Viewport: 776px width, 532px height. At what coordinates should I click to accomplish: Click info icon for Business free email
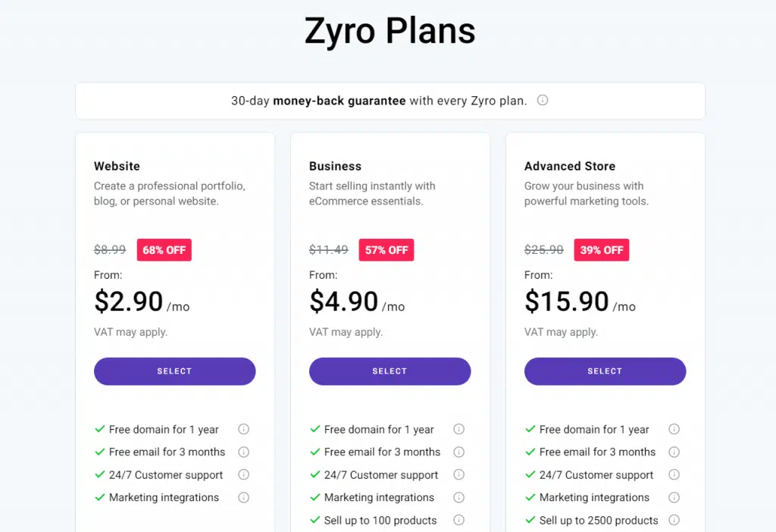(458, 452)
